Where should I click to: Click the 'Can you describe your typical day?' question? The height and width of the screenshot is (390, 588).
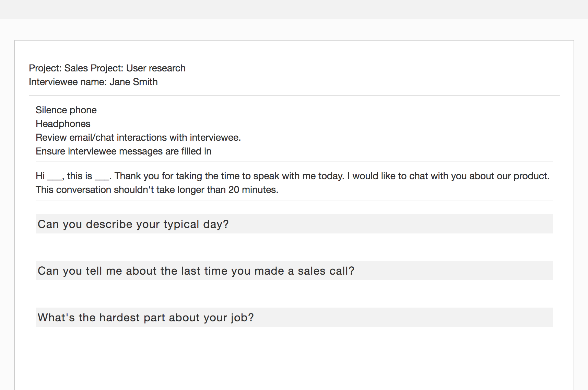click(x=294, y=224)
